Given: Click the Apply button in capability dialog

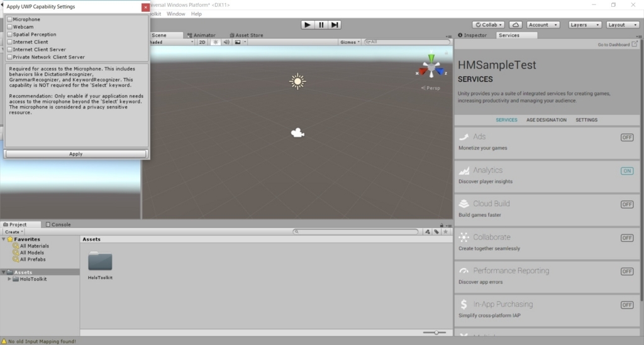Looking at the screenshot, I should click(75, 154).
